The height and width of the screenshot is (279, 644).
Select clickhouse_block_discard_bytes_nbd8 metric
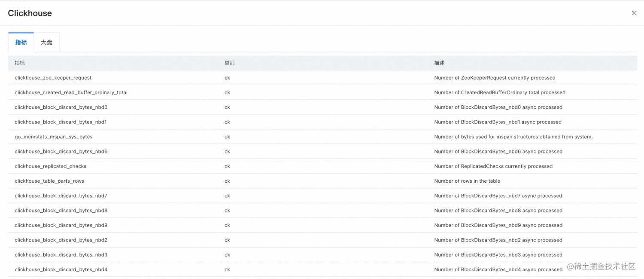(61, 211)
